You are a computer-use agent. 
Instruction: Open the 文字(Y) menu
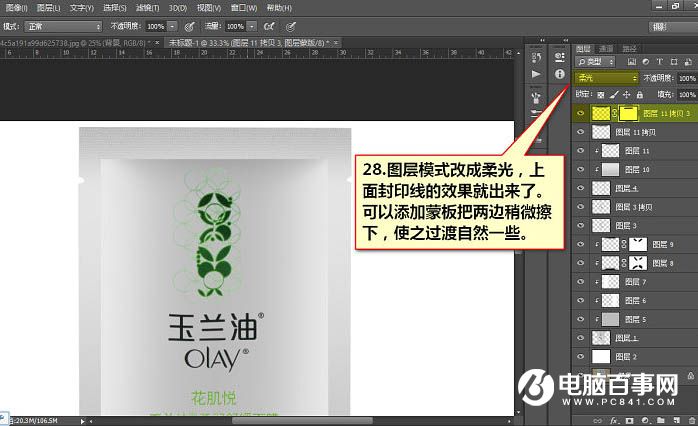82,8
